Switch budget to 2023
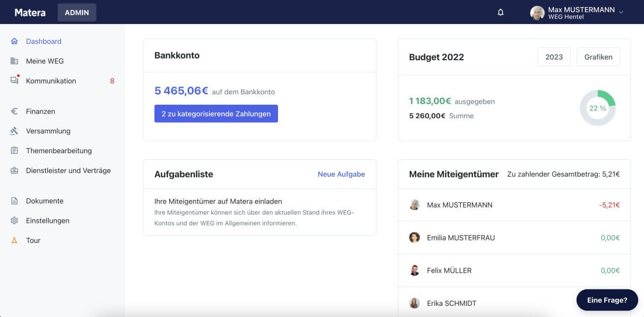Image resolution: width=644 pixels, height=317 pixels. [554, 57]
